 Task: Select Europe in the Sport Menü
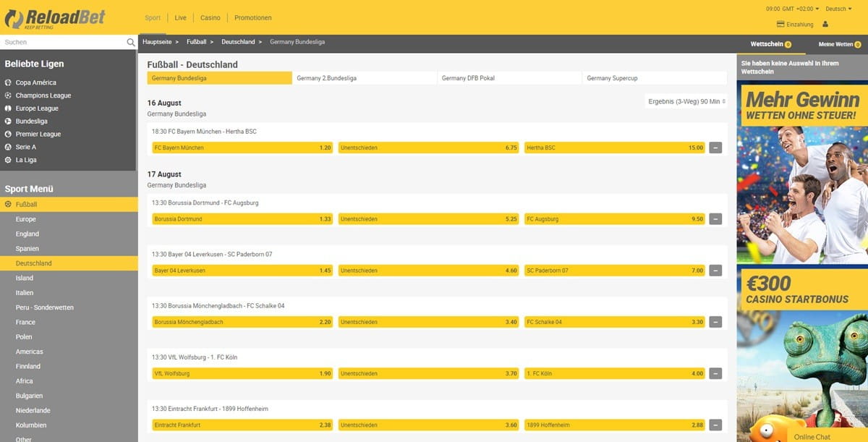coord(69,219)
